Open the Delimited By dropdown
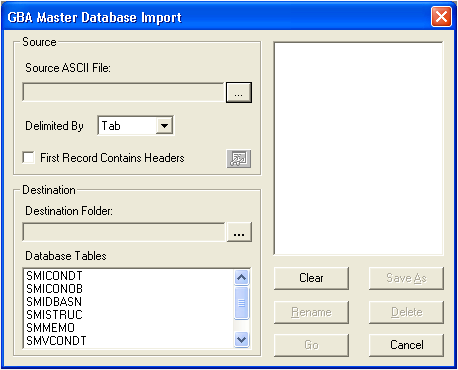458x370 pixels. 164,126
